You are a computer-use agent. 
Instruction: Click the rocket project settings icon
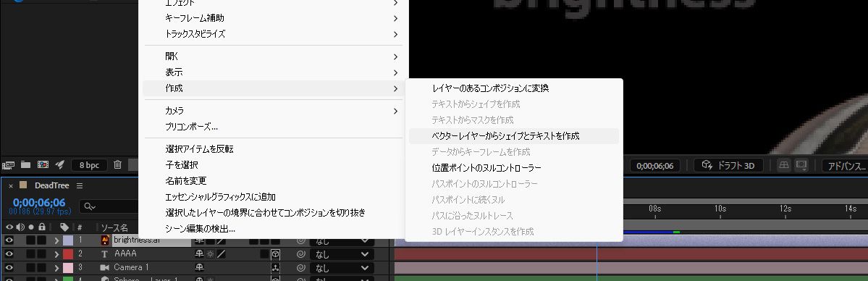point(60,164)
